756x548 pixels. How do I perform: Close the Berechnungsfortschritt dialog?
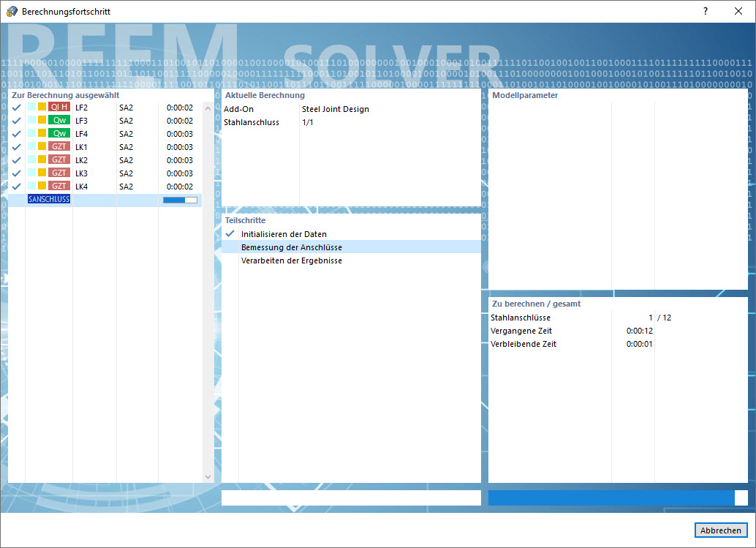click(x=738, y=11)
